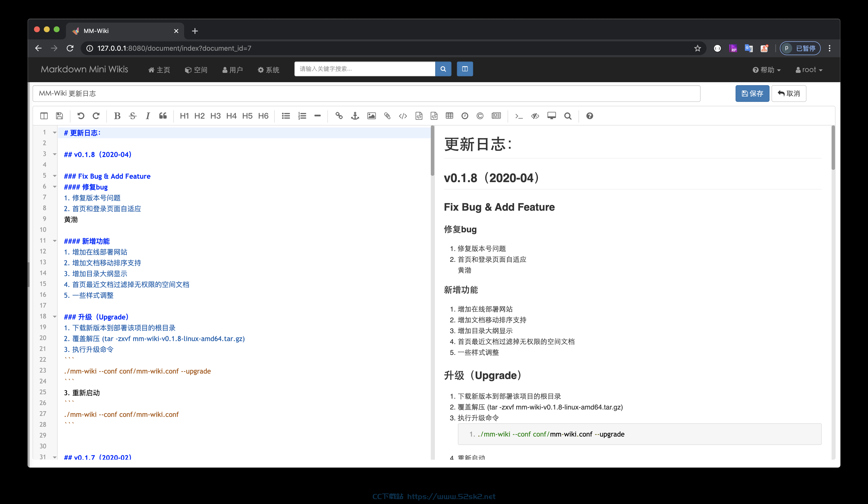Image resolution: width=868 pixels, height=504 pixels.
Task: Insert an ordered numbered list
Action: (302, 116)
